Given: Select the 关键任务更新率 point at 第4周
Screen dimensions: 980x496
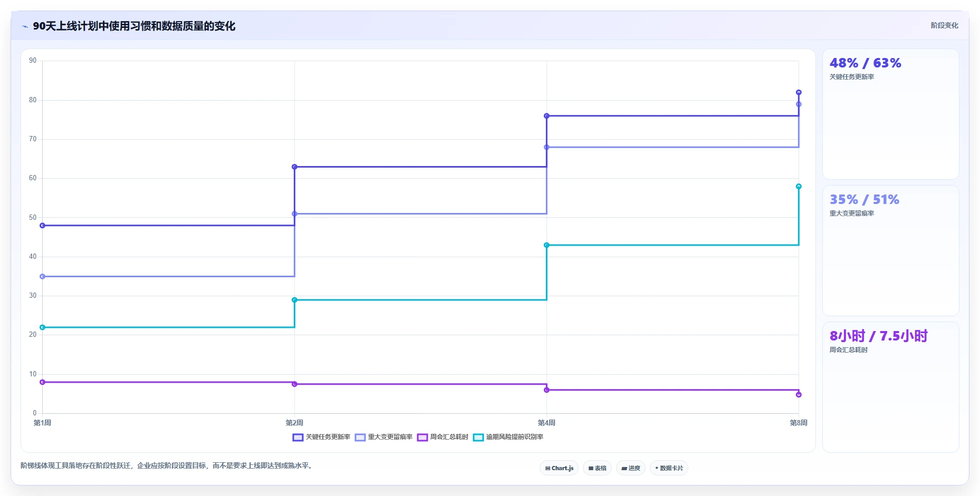Looking at the screenshot, I should click(546, 116).
